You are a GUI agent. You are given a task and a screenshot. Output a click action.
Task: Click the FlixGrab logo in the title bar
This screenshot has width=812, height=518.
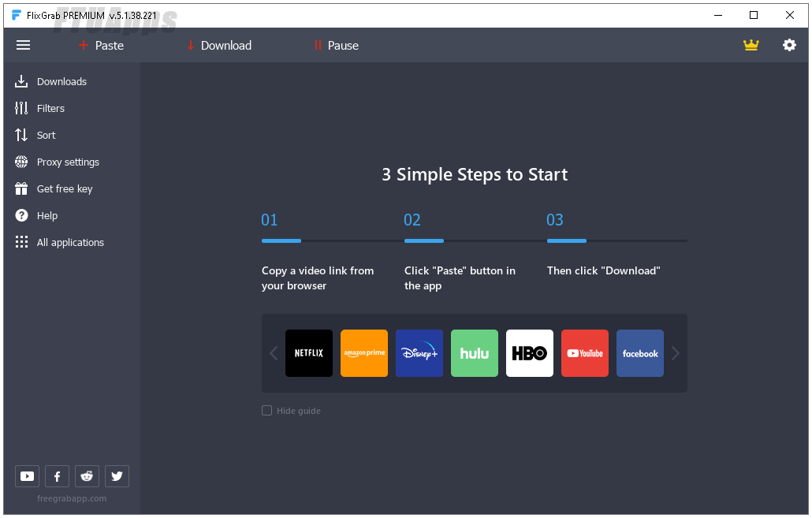click(x=17, y=15)
